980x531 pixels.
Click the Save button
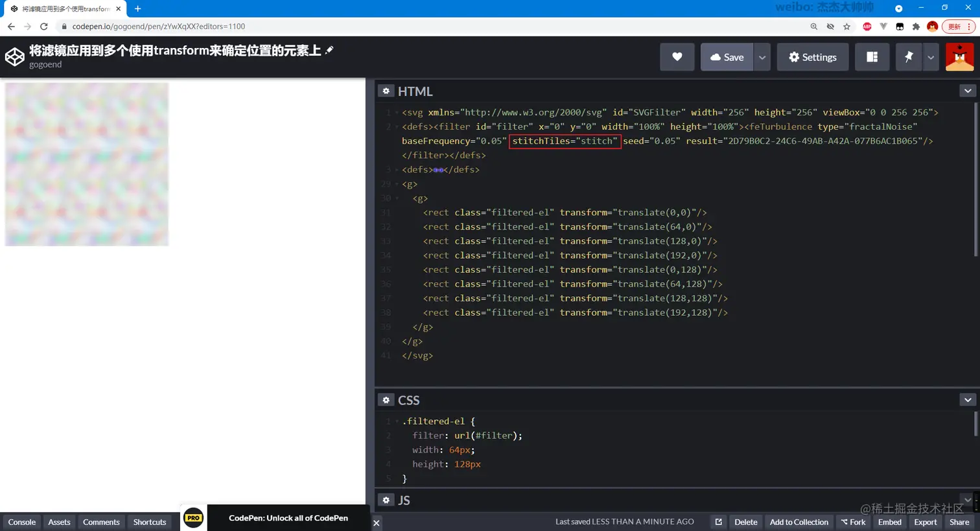tap(727, 57)
